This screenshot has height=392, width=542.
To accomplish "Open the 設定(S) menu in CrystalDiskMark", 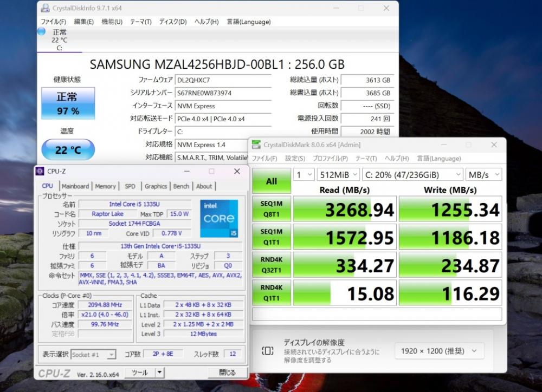I will click(x=295, y=158).
